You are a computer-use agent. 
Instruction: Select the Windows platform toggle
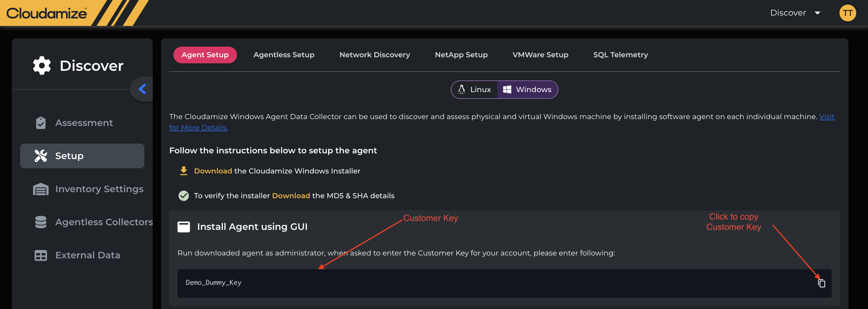[527, 90]
